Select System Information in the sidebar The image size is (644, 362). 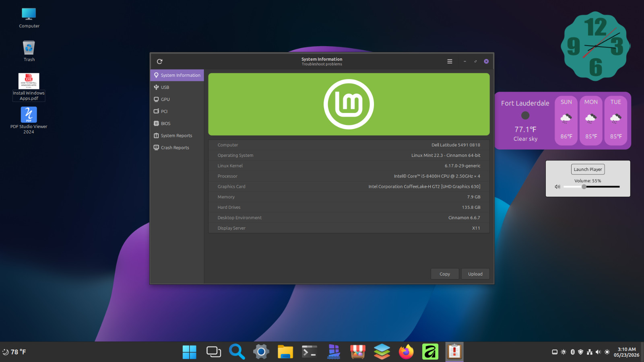[x=177, y=75]
